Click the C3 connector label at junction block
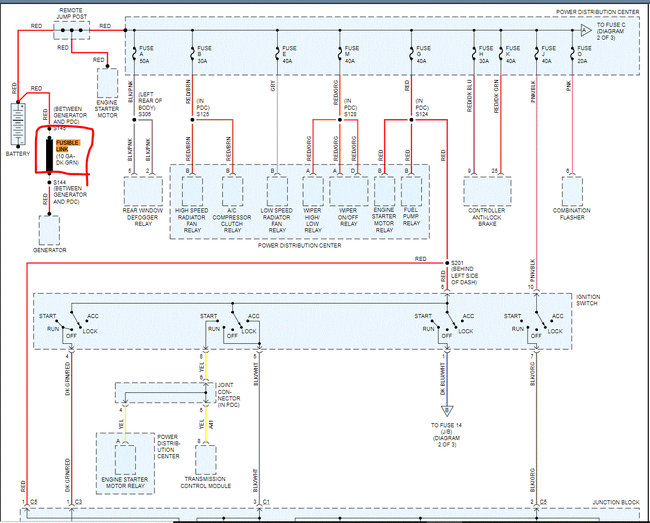This screenshot has width=650, height=523. coord(78,502)
